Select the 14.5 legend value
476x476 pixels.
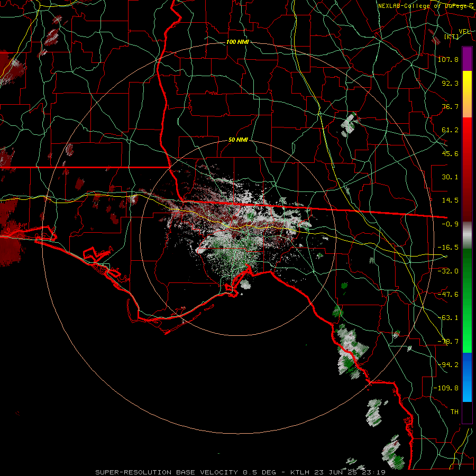450,200
